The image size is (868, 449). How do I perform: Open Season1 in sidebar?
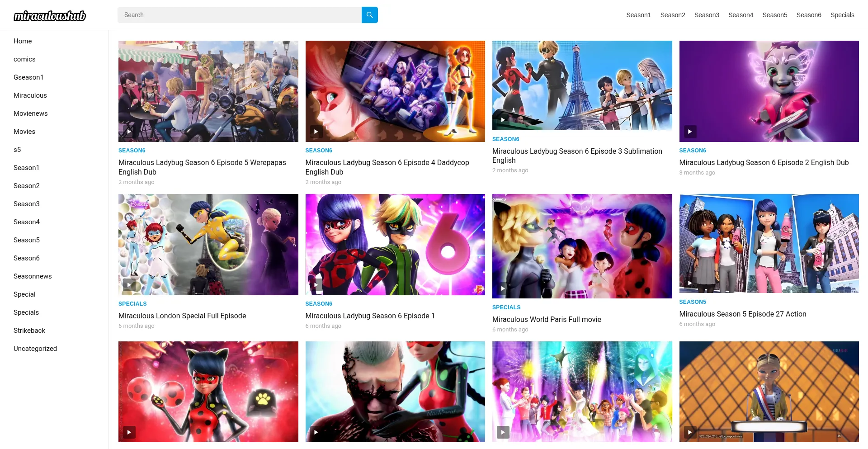[x=27, y=168]
